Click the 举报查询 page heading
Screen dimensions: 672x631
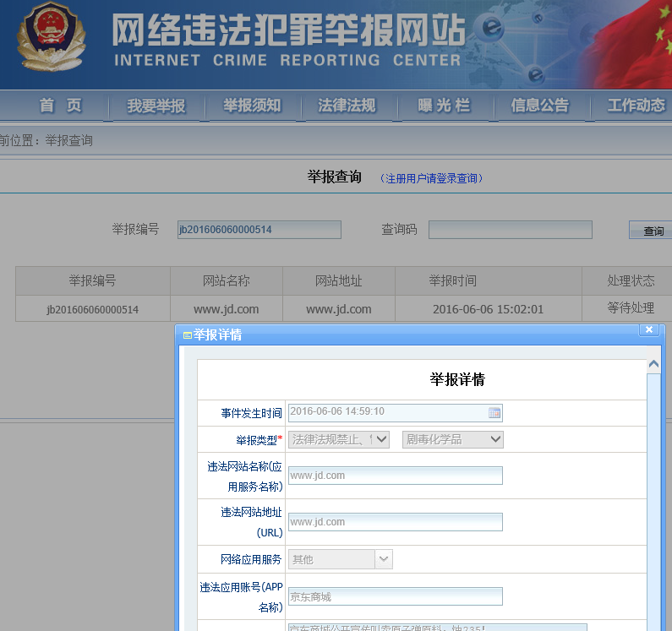[x=334, y=177]
